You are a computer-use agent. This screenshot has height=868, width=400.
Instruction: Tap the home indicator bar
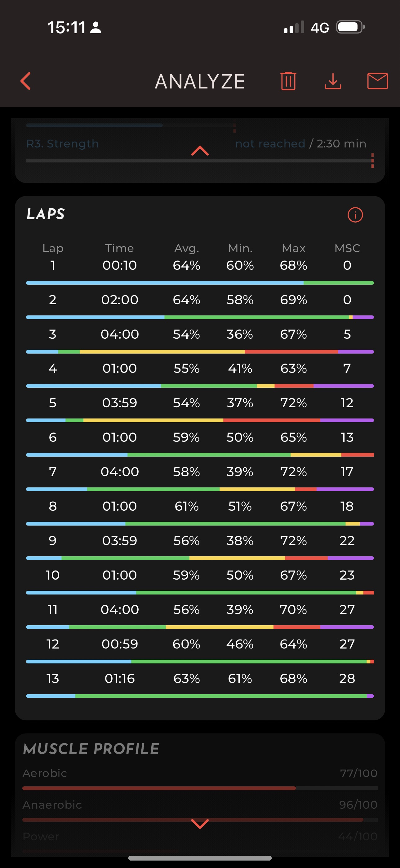click(200, 858)
